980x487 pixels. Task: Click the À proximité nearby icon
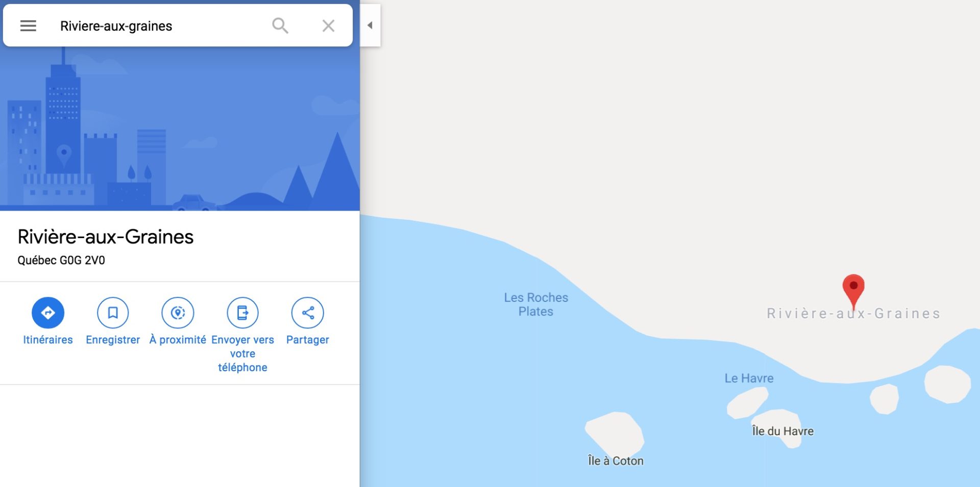click(x=178, y=313)
